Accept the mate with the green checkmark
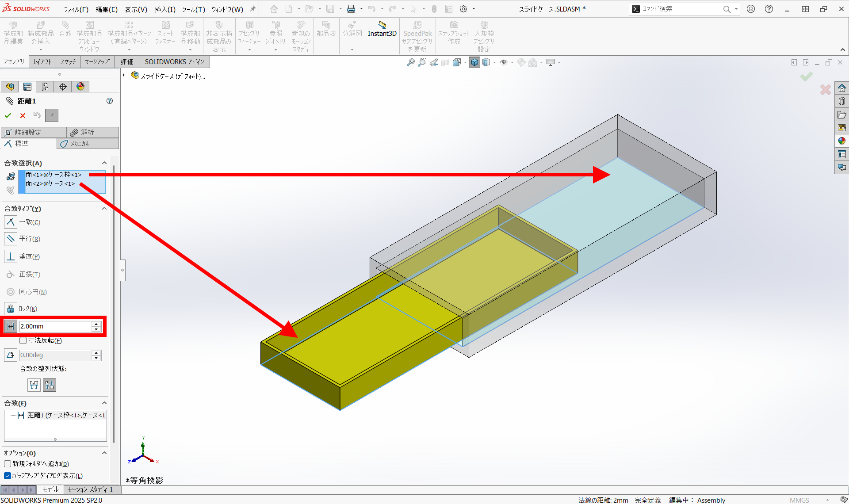849x504 pixels. (8, 115)
